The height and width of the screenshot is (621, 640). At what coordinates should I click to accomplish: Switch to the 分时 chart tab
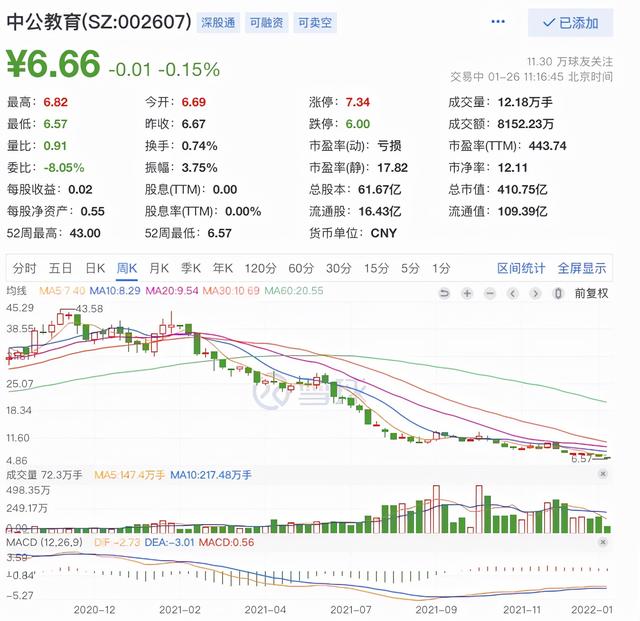coord(24,268)
